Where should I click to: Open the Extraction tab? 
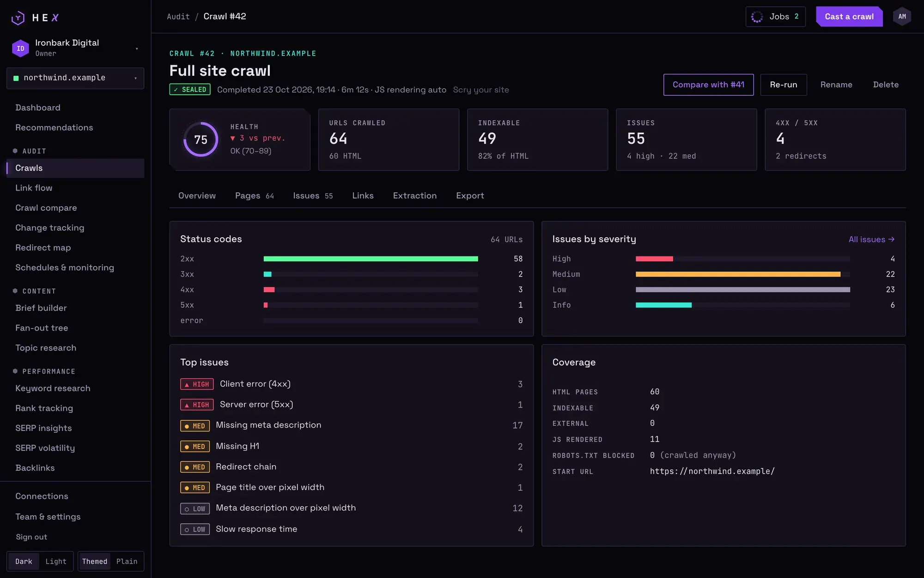(x=414, y=196)
